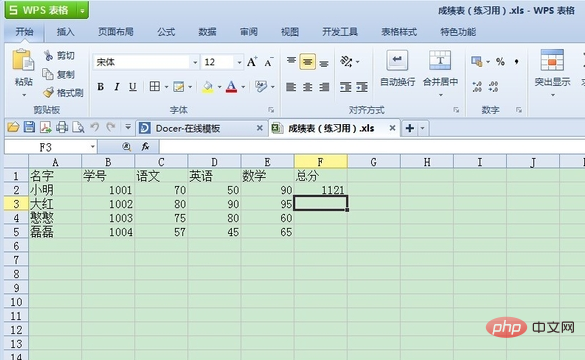Viewport: 585px width, 360px height.
Task: Switch to the 公式 tab
Action: pyautogui.click(x=166, y=32)
